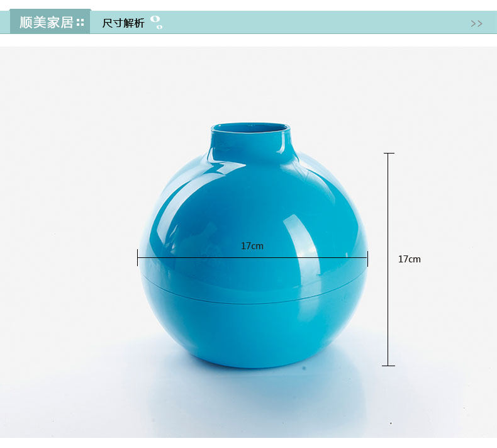
Task: Click the left end tick of width line
Action: 138,257
